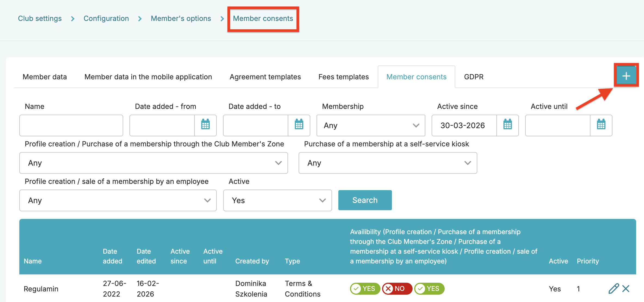
Task: Open the Agreement templates tab
Action: pyautogui.click(x=265, y=77)
